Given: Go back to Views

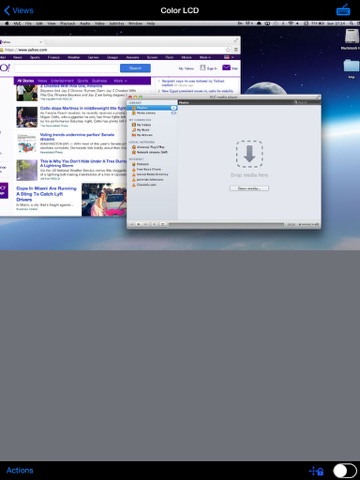Looking at the screenshot, I should click(19, 10).
